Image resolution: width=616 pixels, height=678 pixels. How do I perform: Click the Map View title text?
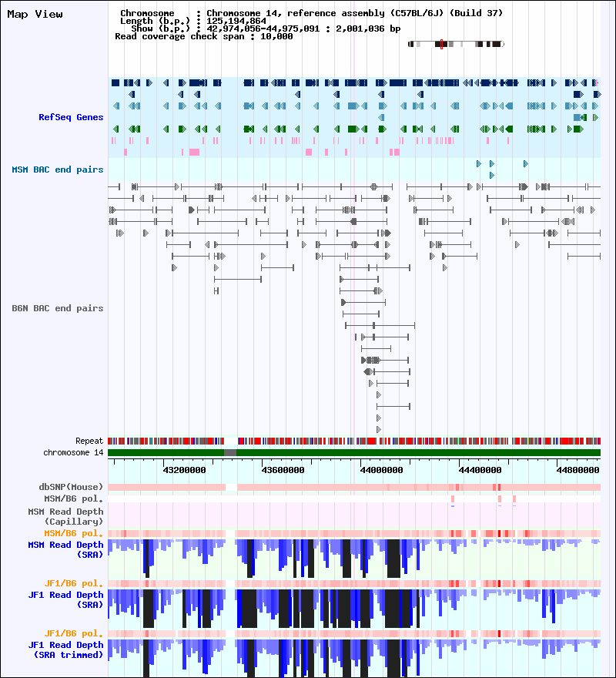(35, 15)
